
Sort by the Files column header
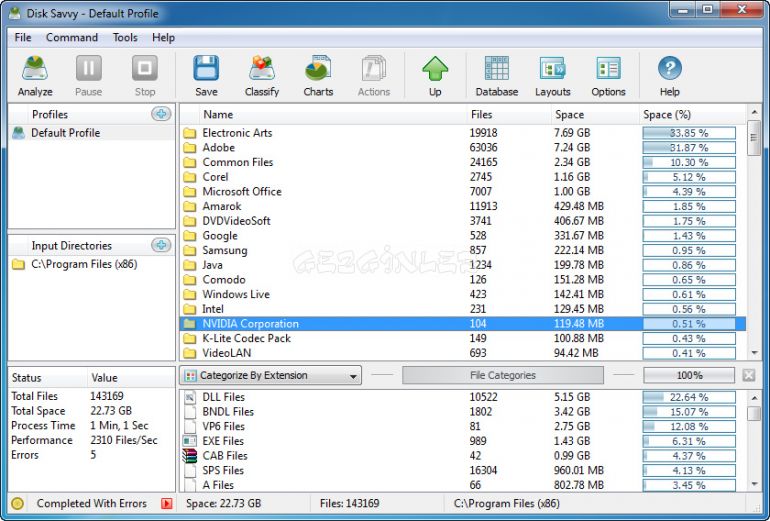[508, 114]
